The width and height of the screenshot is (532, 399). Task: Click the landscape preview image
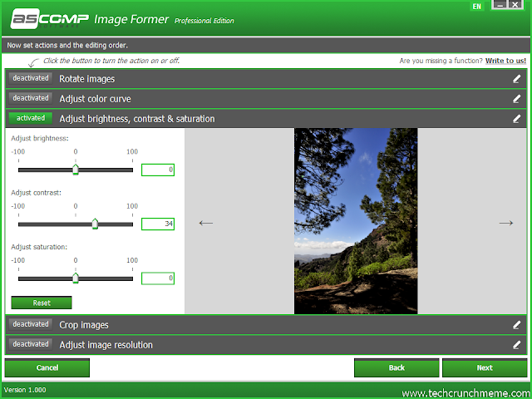356,221
